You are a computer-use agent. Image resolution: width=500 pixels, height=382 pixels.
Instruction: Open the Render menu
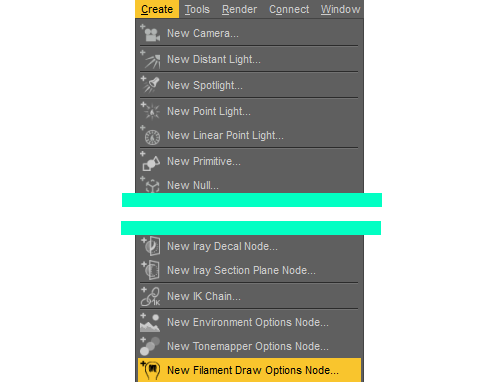tap(239, 9)
